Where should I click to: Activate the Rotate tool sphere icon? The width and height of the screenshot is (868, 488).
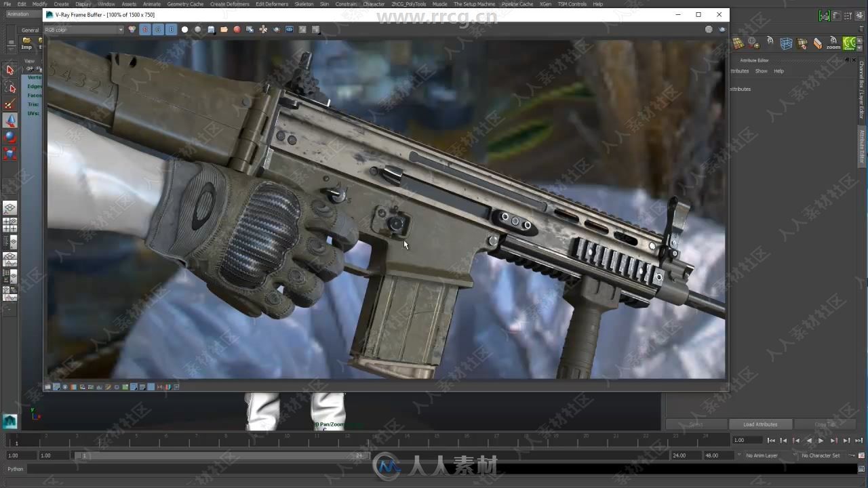tap(9, 137)
